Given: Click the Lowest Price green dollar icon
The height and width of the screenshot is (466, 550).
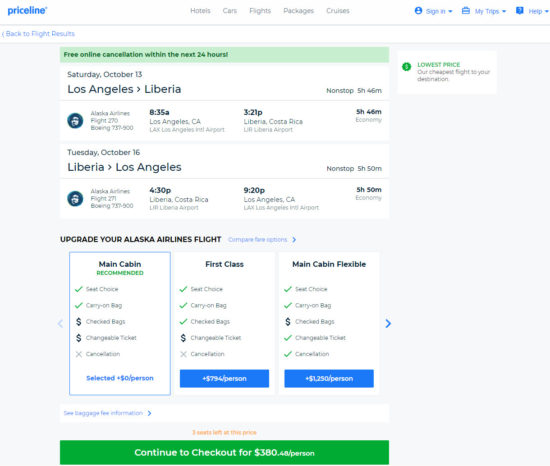Looking at the screenshot, I should tap(406, 67).
